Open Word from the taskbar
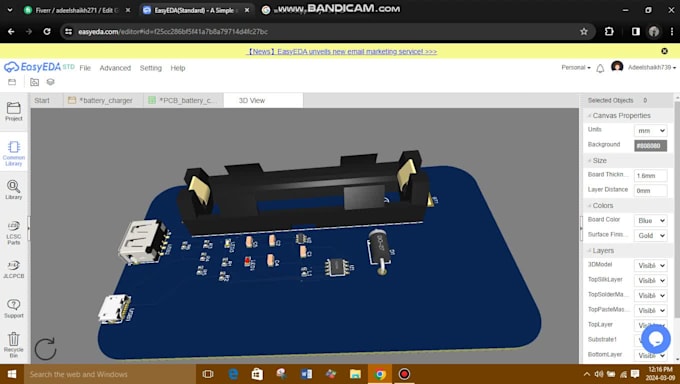This screenshot has height=384, width=680. click(x=306, y=374)
